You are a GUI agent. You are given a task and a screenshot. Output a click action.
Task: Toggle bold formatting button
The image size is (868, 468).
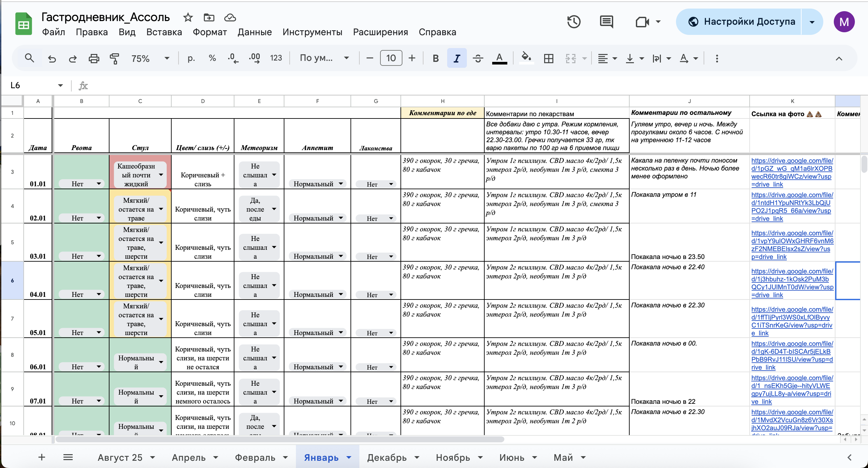point(435,59)
